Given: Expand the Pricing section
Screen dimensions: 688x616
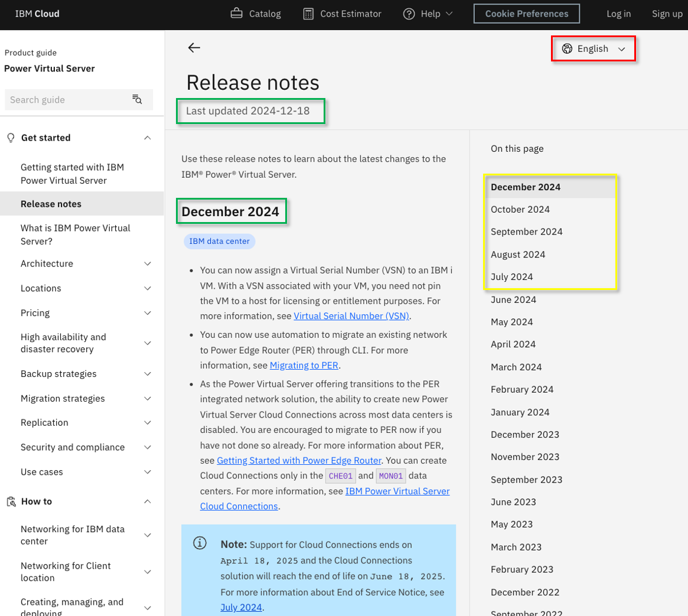Looking at the screenshot, I should tap(148, 313).
